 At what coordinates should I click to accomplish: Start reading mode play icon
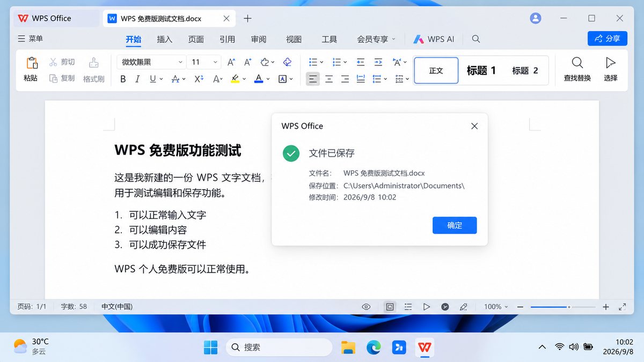click(x=427, y=307)
